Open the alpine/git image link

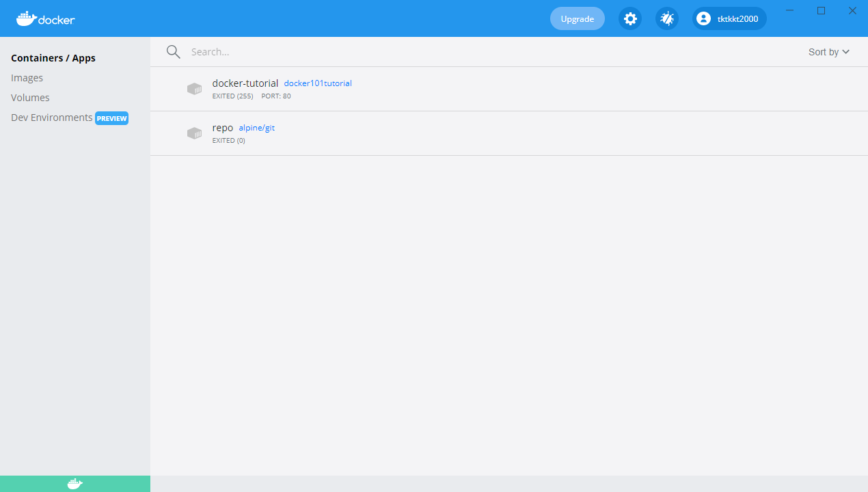tap(257, 128)
